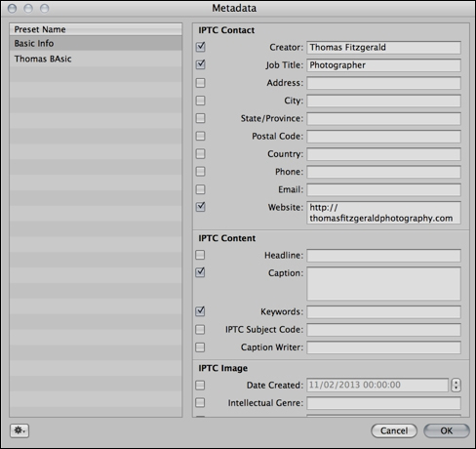Click into the Caption text area
The image size is (476, 449).
[x=383, y=284]
